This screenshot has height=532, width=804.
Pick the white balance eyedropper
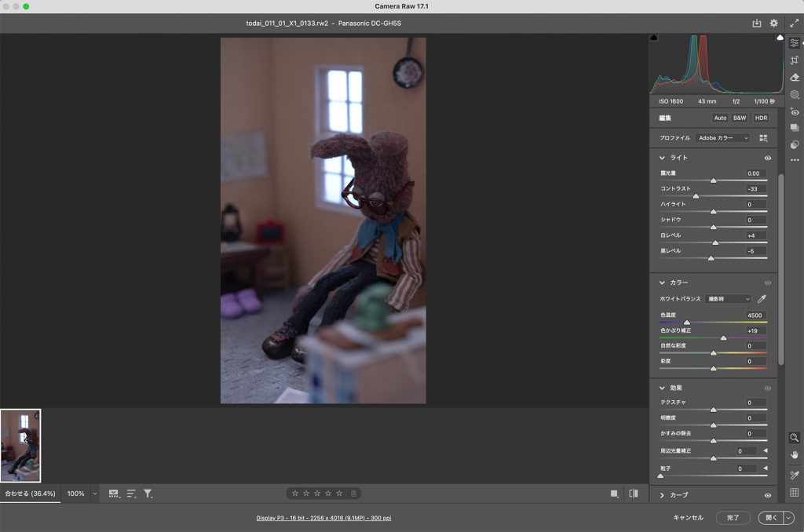pyautogui.click(x=762, y=299)
